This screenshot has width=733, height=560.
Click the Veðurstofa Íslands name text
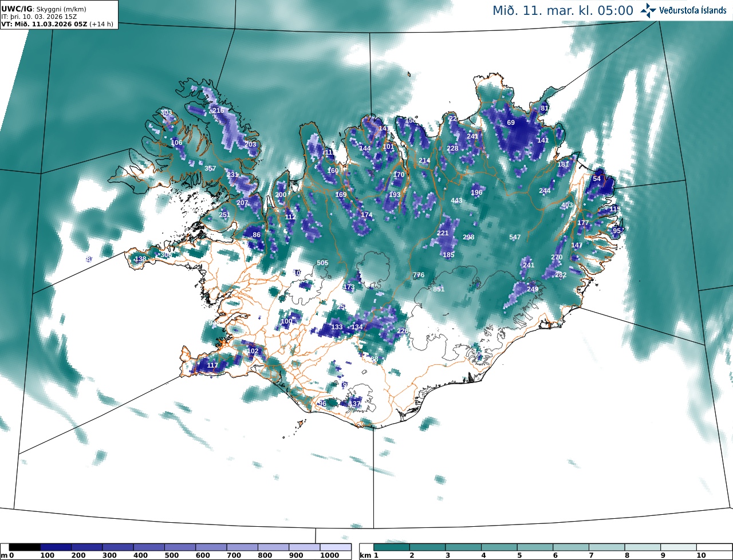point(693,10)
